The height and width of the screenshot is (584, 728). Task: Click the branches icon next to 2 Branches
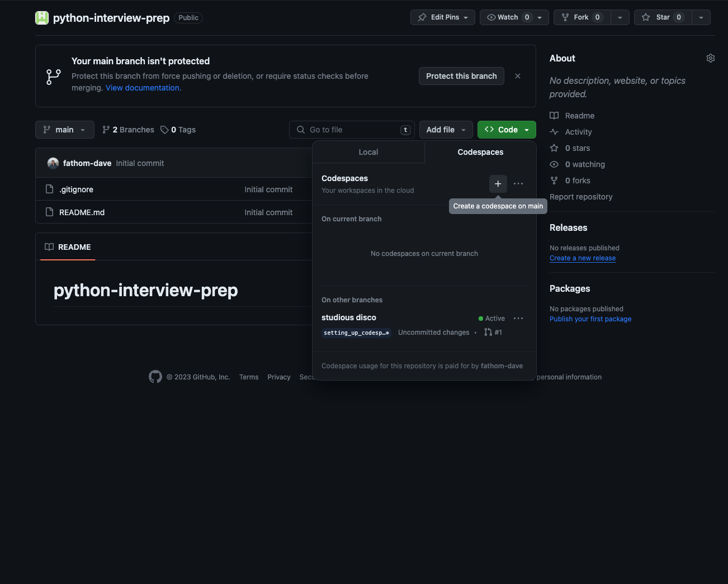coord(106,130)
